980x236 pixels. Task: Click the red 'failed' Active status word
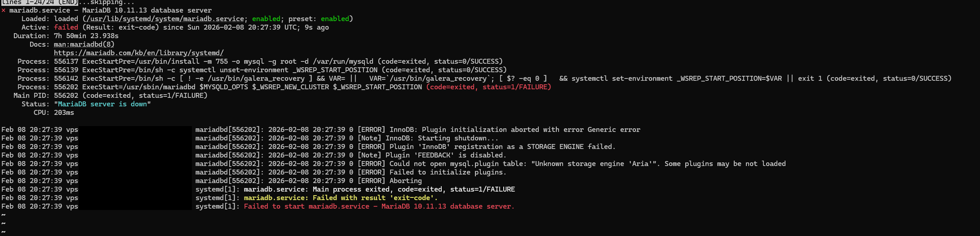pos(66,27)
